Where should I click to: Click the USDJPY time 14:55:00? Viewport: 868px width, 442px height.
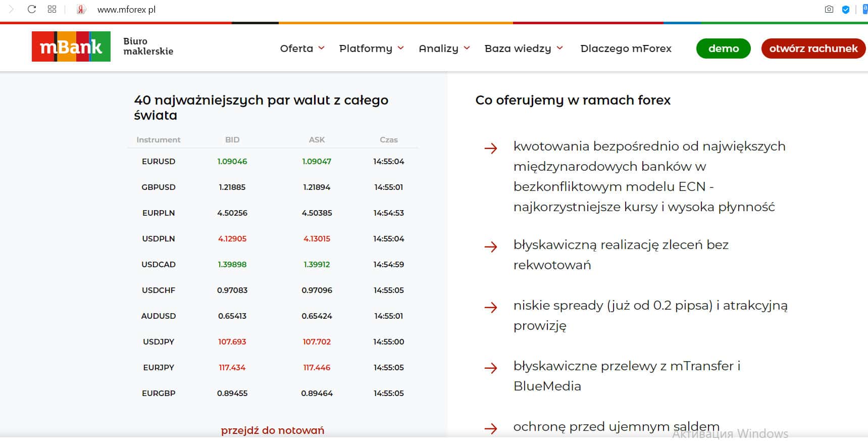point(389,342)
